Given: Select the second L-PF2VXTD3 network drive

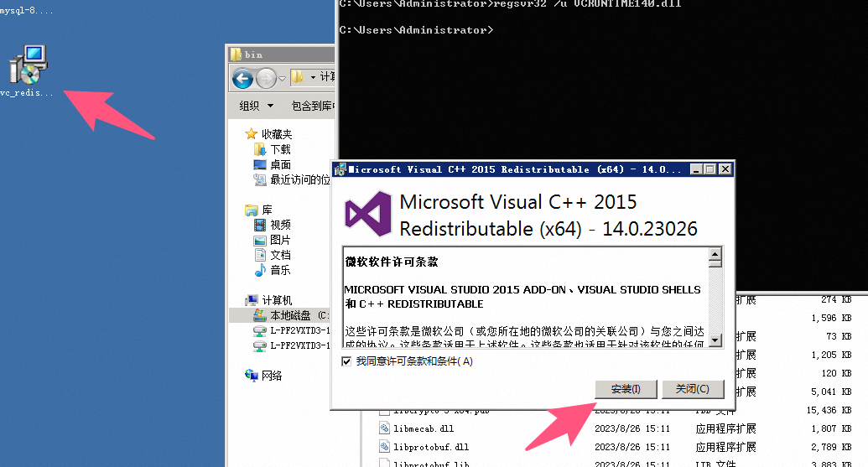Looking at the screenshot, I should (x=291, y=345).
